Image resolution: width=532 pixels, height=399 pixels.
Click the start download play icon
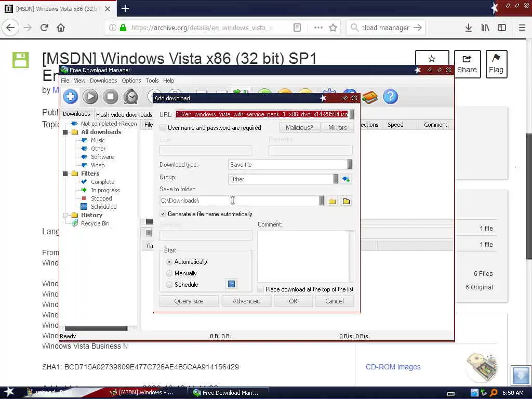pyautogui.click(x=90, y=97)
